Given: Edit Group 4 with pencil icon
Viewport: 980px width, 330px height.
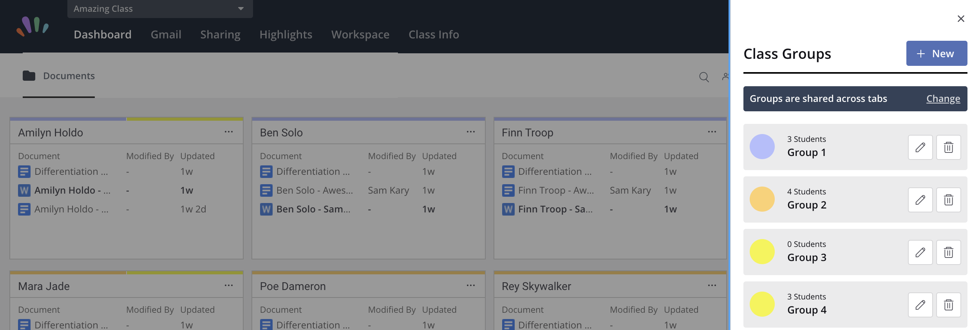Looking at the screenshot, I should point(920,305).
